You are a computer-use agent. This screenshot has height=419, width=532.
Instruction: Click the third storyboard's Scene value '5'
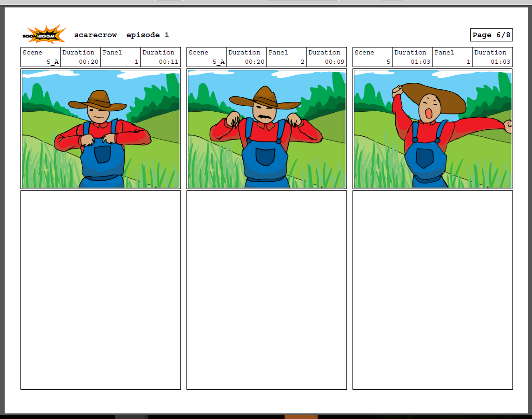point(388,62)
